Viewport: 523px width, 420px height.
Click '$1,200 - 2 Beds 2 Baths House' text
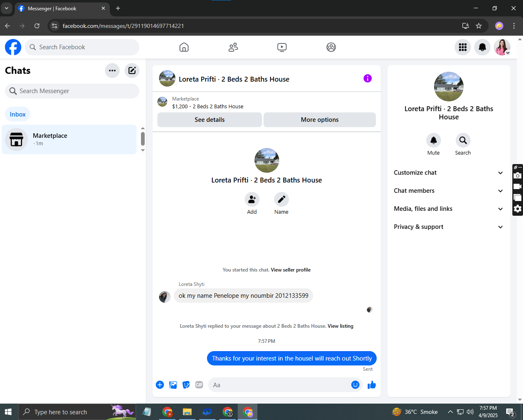pyautogui.click(x=208, y=107)
